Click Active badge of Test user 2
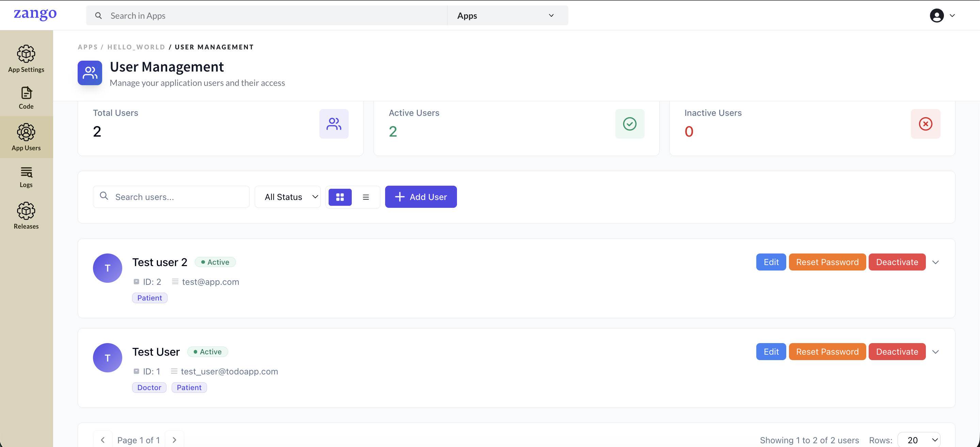Image resolution: width=980 pixels, height=447 pixels. click(x=215, y=262)
